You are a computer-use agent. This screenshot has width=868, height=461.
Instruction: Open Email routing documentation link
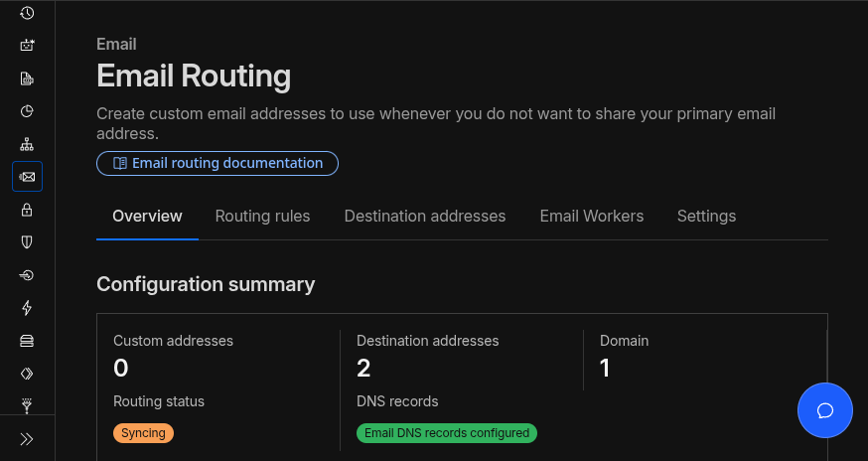(x=217, y=163)
